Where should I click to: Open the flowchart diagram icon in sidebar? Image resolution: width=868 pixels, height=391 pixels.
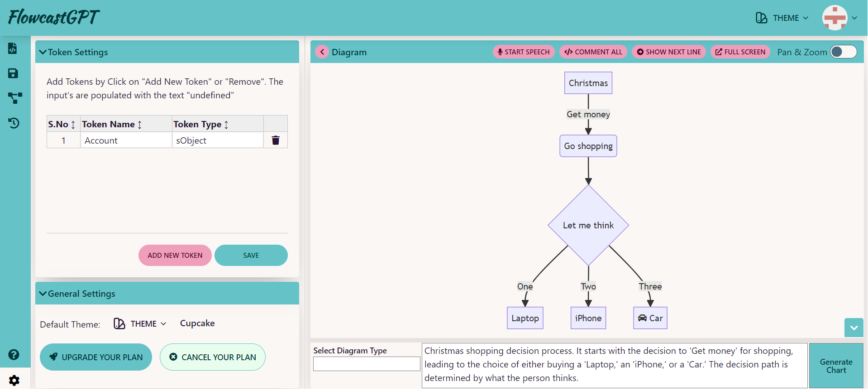point(14,98)
